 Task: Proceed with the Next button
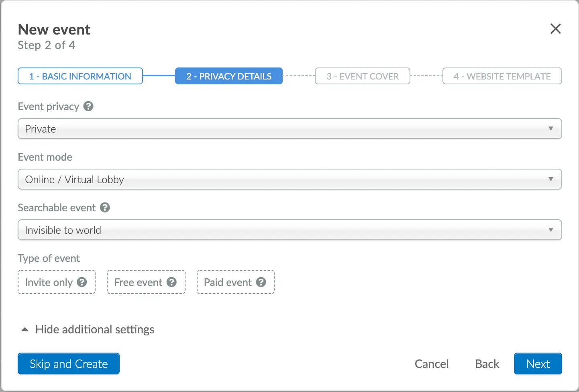[538, 363]
